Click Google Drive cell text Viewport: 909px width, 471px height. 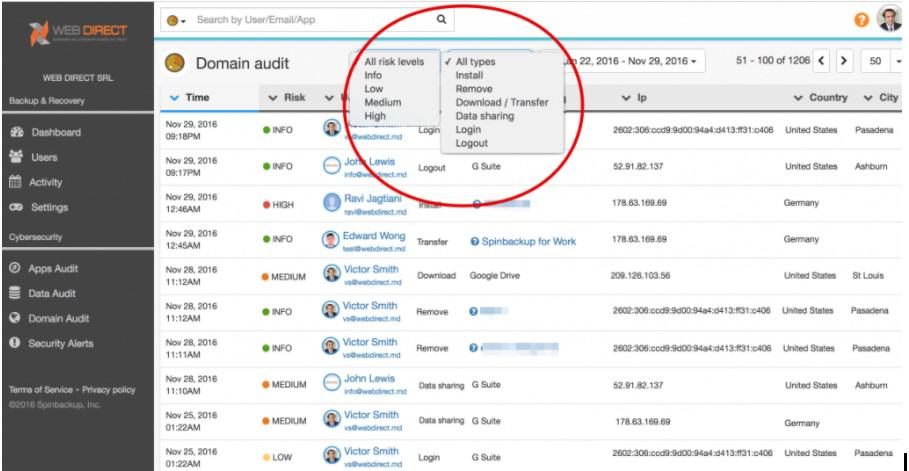[495, 276]
